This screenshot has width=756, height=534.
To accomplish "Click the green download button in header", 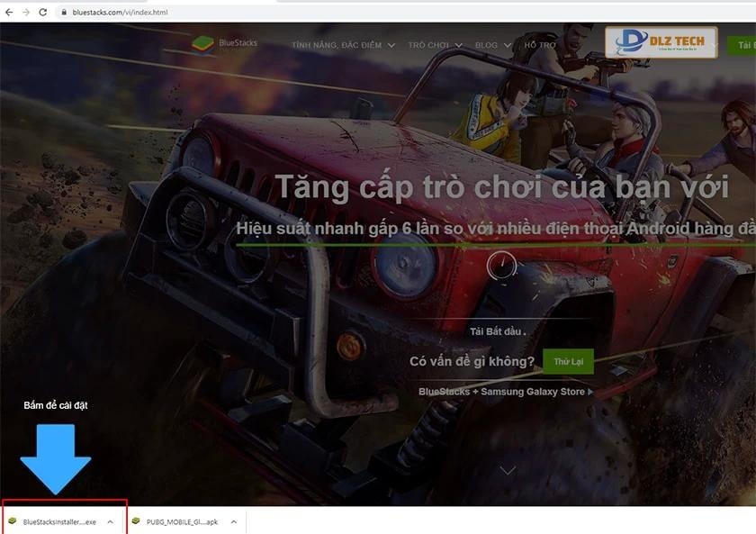I will 742,44.
